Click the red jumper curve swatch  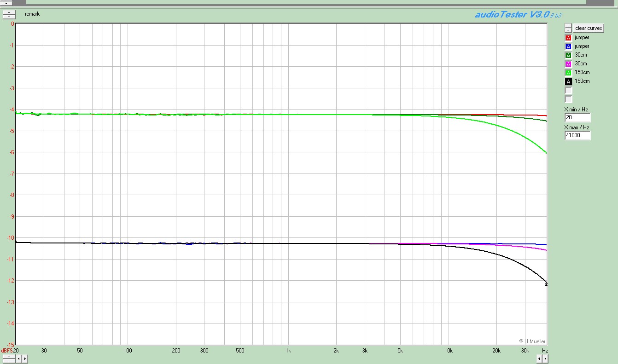click(x=568, y=38)
